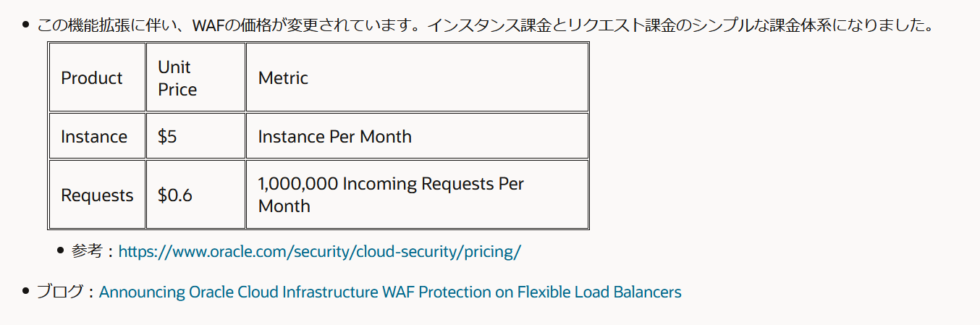Open the Announcing WAF Protection blog link
This screenshot has height=325, width=980.
pyautogui.click(x=390, y=292)
